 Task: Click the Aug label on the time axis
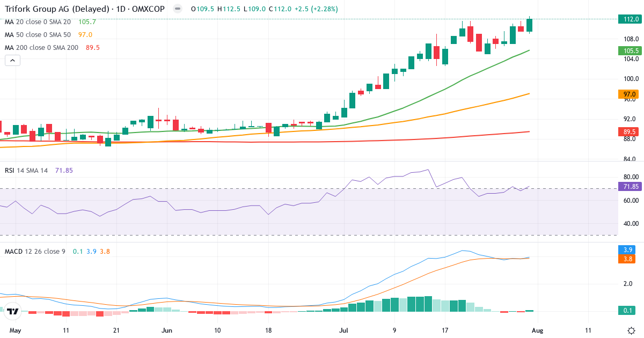click(537, 330)
